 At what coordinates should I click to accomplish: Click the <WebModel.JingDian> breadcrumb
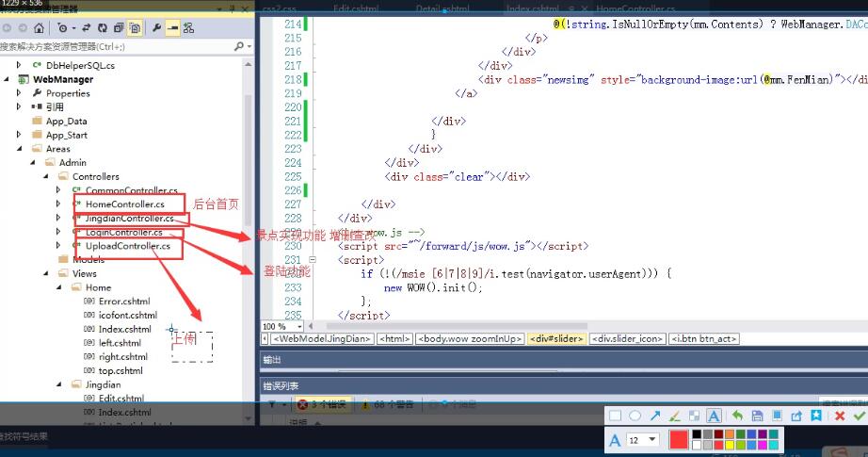tap(323, 338)
